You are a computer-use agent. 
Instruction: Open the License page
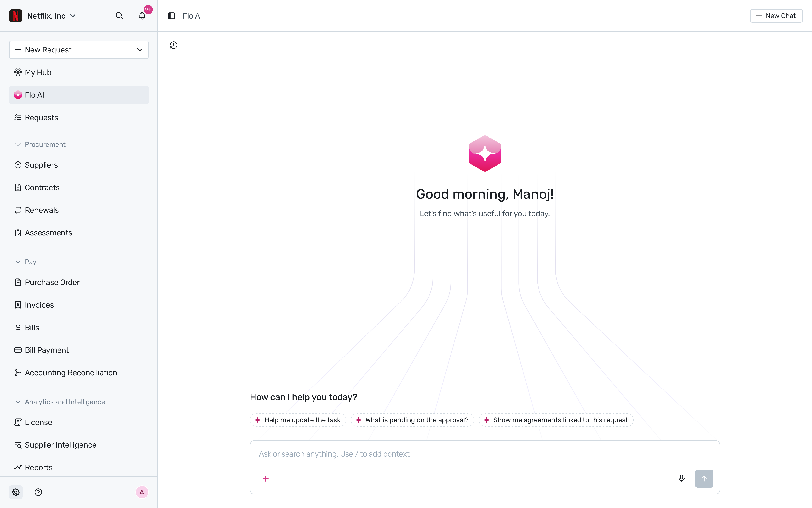79,422
